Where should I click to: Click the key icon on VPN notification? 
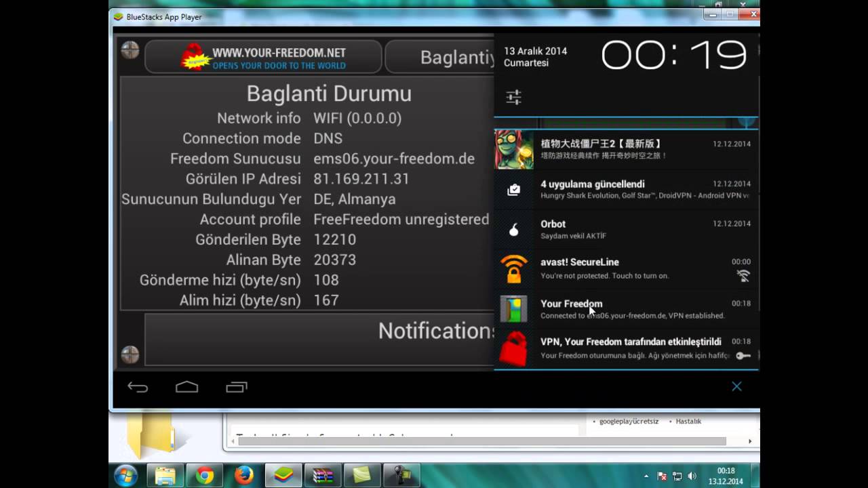click(743, 355)
